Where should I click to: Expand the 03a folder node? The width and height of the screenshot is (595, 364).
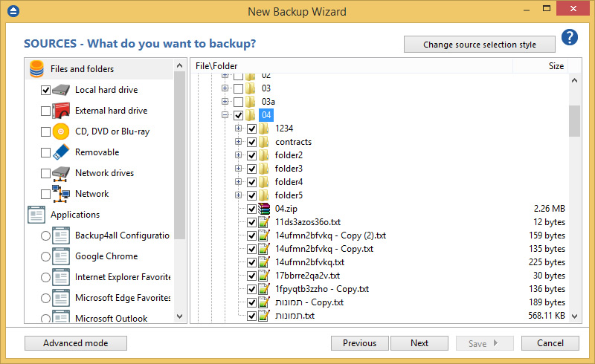pyautogui.click(x=225, y=102)
